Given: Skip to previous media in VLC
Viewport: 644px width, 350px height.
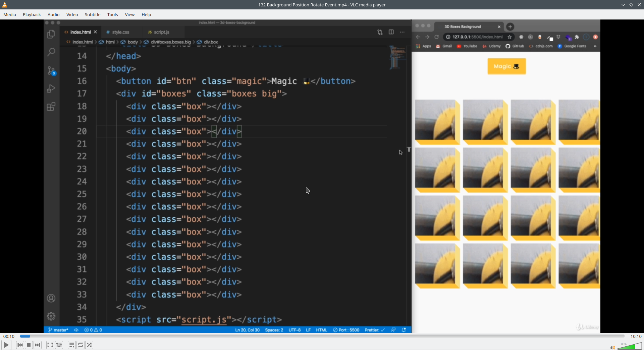Looking at the screenshot, I should tap(20, 345).
